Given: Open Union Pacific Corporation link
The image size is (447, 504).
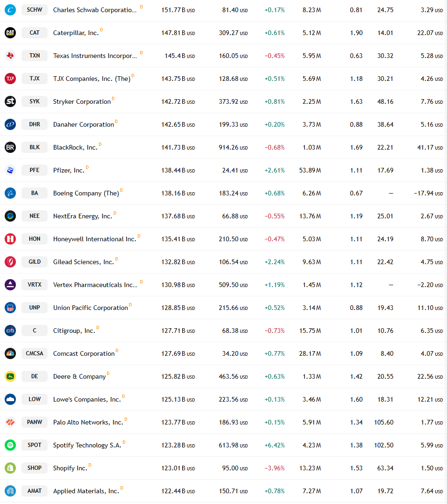Looking at the screenshot, I should click(x=91, y=308).
